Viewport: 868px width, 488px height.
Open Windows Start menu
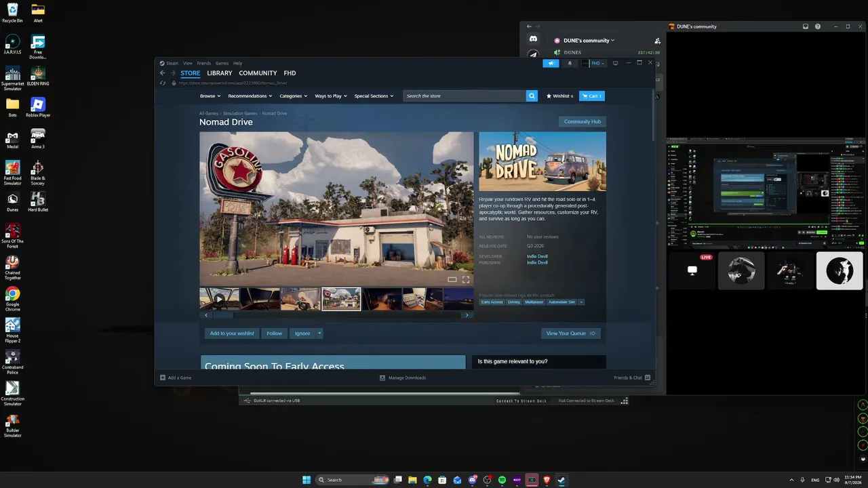click(307, 480)
